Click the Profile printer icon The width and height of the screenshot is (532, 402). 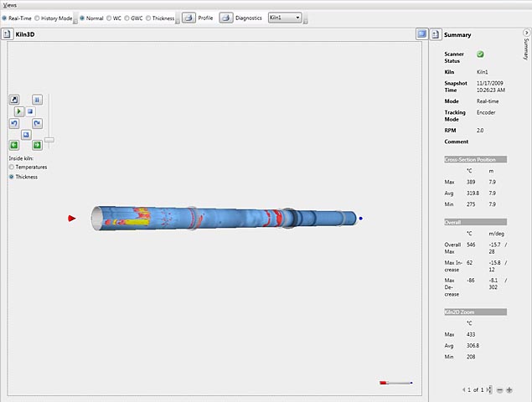(x=189, y=18)
